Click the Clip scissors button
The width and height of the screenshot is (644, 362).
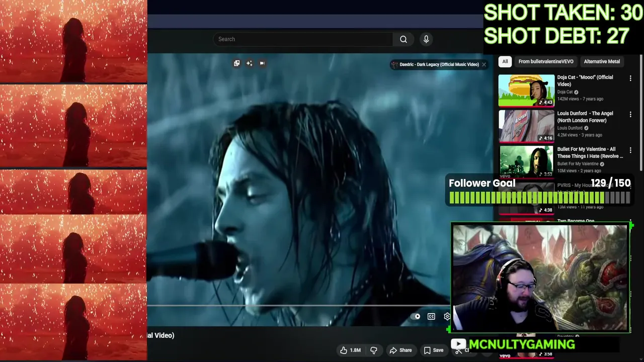point(459,351)
